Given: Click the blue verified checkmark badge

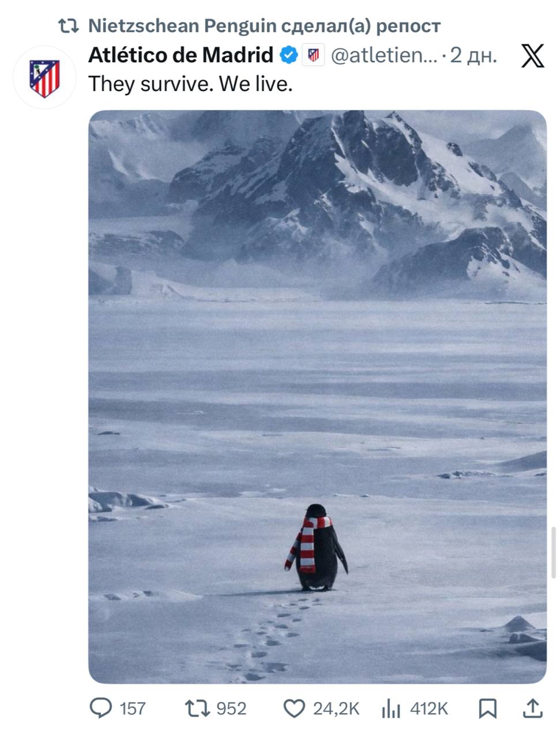Looking at the screenshot, I should (288, 55).
